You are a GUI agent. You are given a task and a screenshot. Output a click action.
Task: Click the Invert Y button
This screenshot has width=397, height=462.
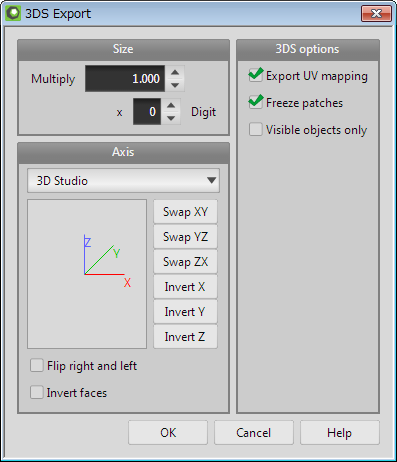coord(185,312)
